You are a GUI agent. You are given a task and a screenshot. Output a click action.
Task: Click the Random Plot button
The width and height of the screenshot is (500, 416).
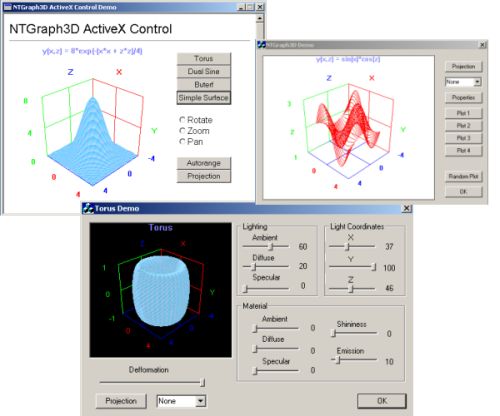click(x=464, y=176)
